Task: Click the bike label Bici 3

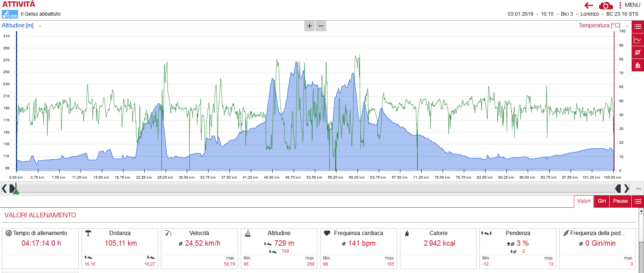Action: [567, 14]
